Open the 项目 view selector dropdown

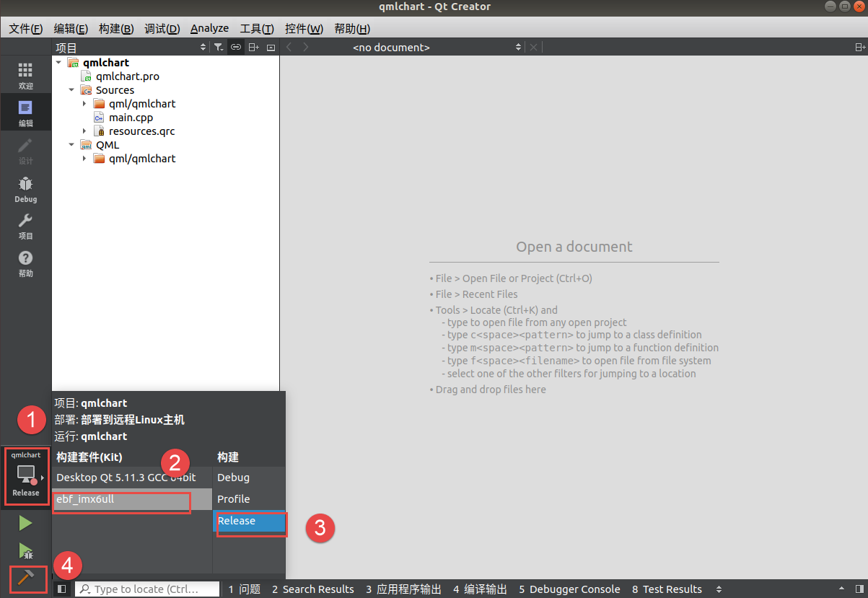pyautogui.click(x=131, y=48)
